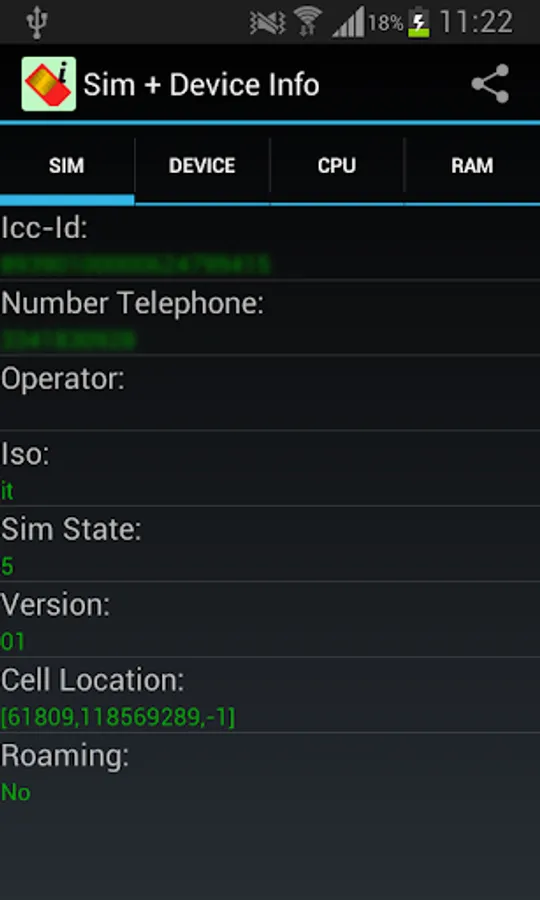Tap the USB connection icon in status bar
Viewport: 540px width, 900px height.
pos(36,22)
